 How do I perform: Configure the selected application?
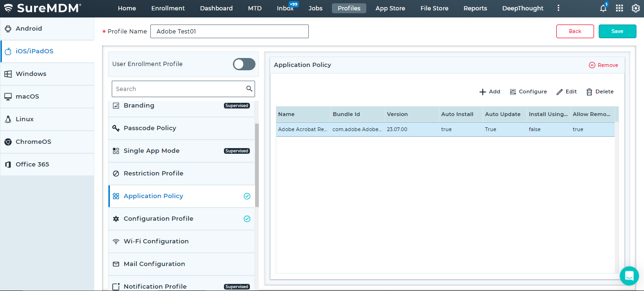click(x=528, y=91)
